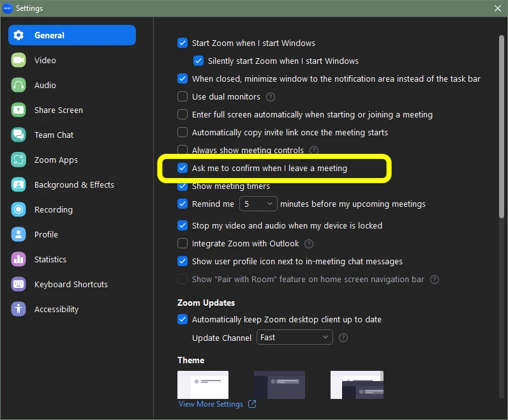This screenshot has height=420, width=508.
Task: Click the Zoom logo in title bar
Action: (8, 8)
